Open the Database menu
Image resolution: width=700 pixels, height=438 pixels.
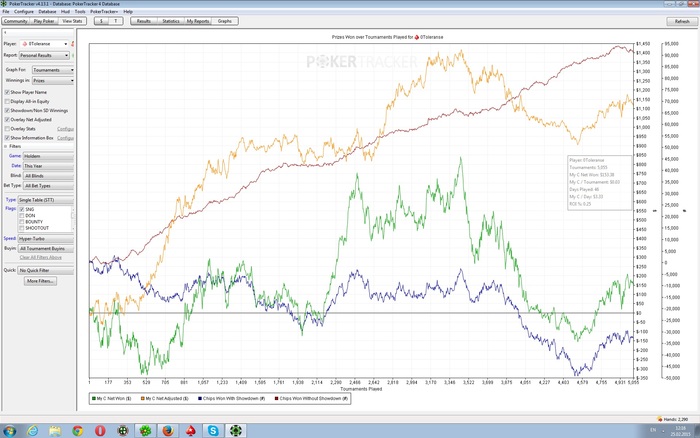(x=46, y=11)
